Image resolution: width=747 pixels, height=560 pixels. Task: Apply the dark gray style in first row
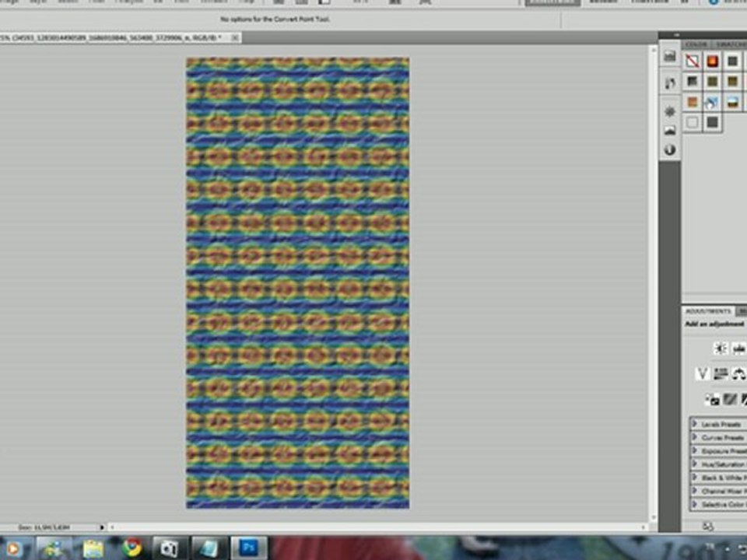[733, 61]
